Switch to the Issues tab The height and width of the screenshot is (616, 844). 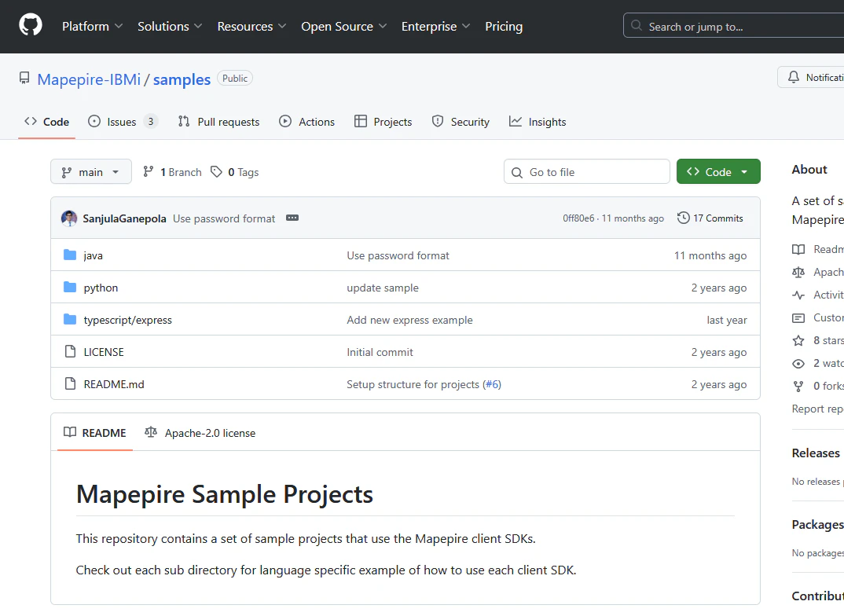coord(122,122)
